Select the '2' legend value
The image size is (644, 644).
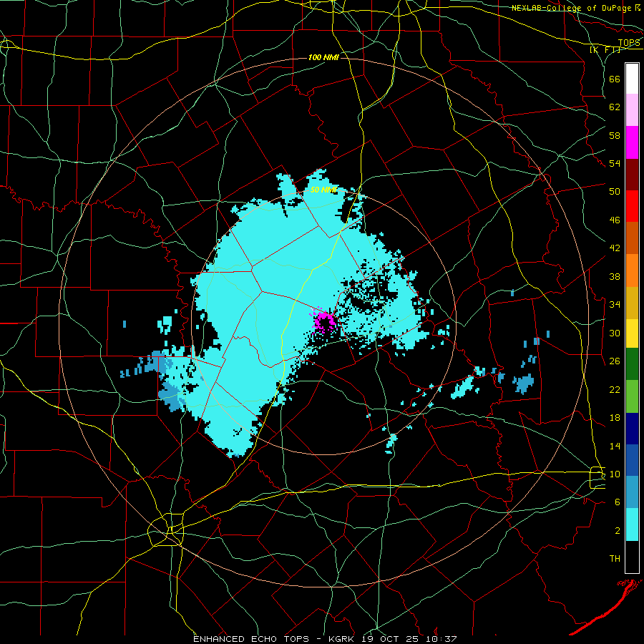618,531
